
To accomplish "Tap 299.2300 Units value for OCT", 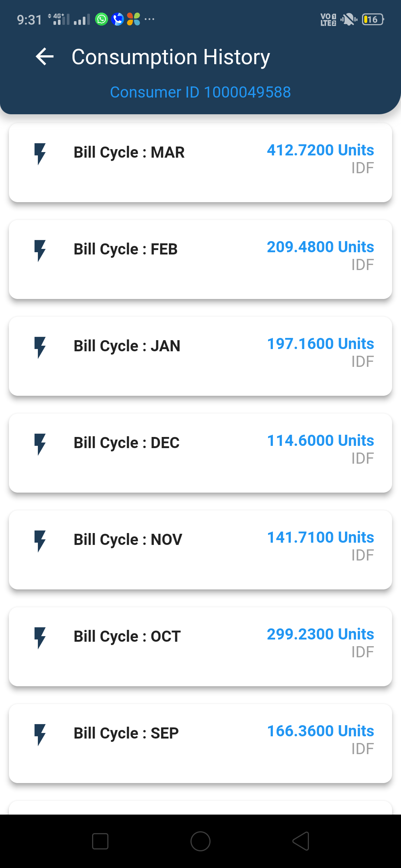I will (320, 634).
